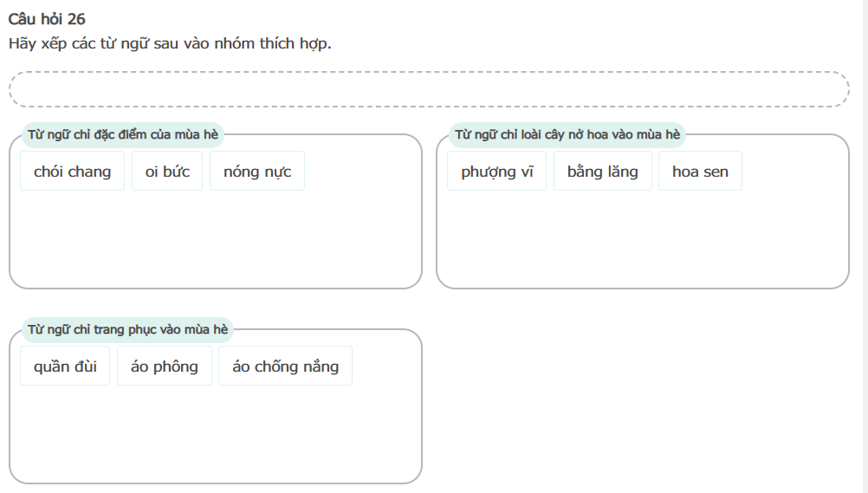Click empty space inside the summer traits group

click(x=215, y=243)
